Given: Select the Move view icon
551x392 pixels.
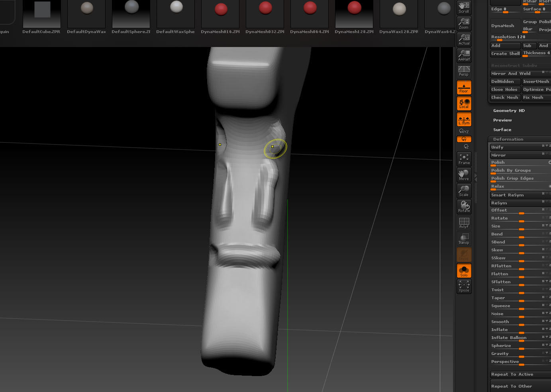Looking at the screenshot, I should [464, 175].
